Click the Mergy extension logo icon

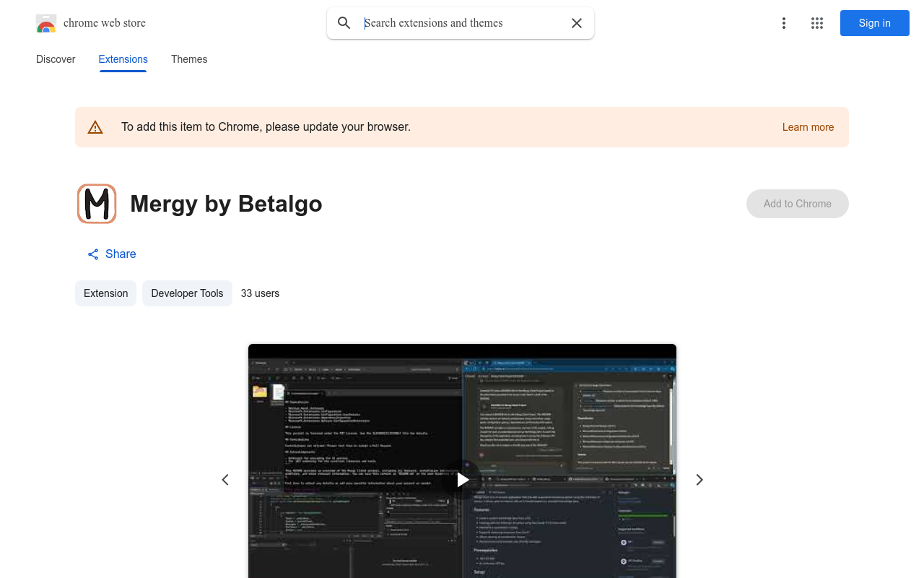(97, 204)
